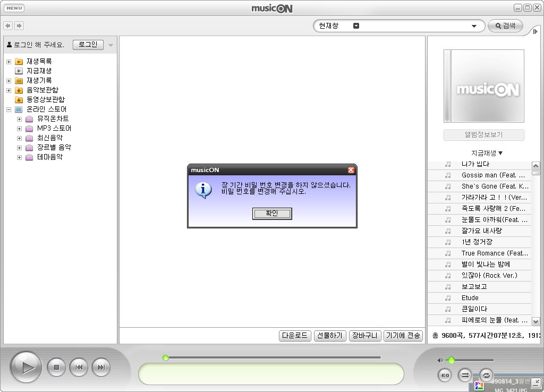The width and height of the screenshot is (544, 392).
Task: Select the song 가라가라 고
Action: (480, 198)
